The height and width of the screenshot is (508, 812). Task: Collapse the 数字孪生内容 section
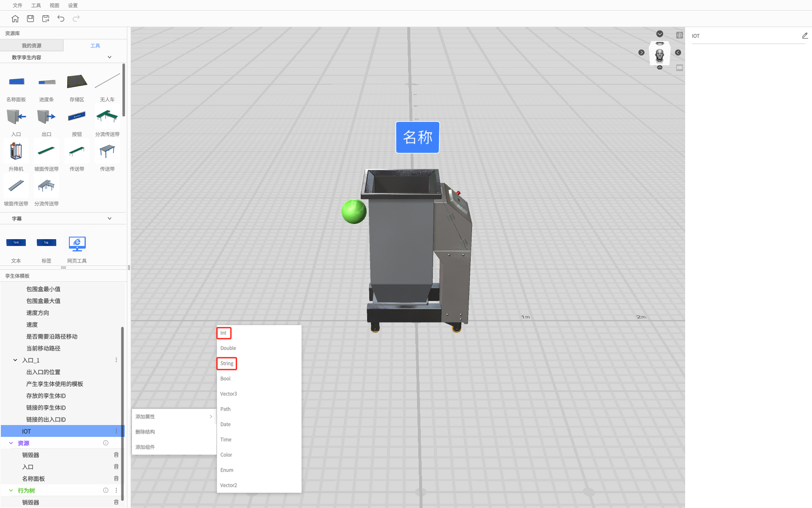pyautogui.click(x=110, y=57)
